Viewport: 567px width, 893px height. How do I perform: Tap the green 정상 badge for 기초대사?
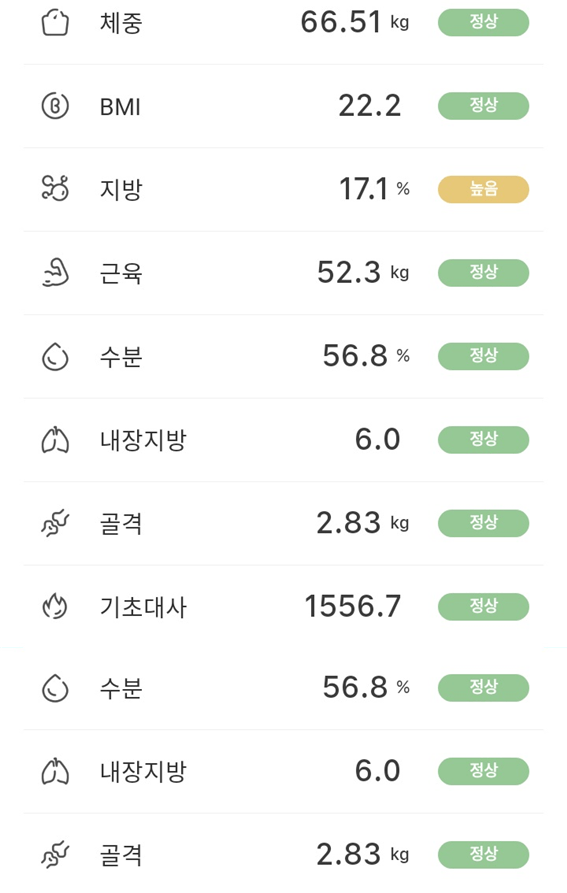click(483, 607)
